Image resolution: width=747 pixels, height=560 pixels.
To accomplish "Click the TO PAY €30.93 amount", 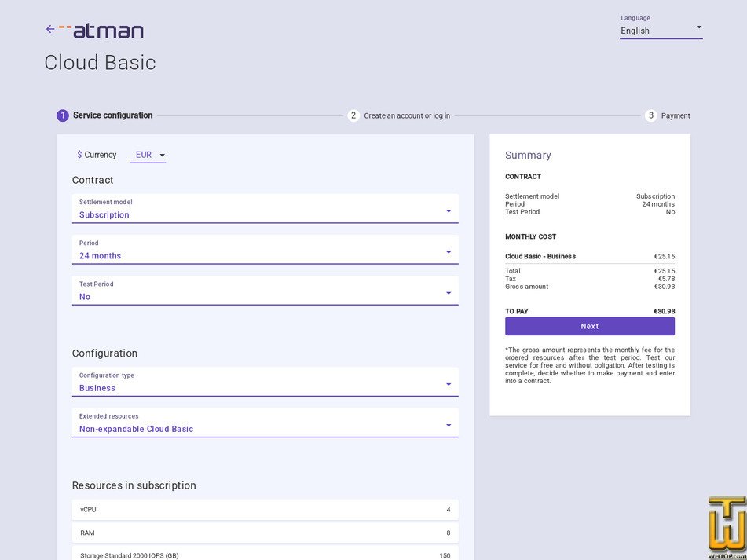I will tap(664, 312).
